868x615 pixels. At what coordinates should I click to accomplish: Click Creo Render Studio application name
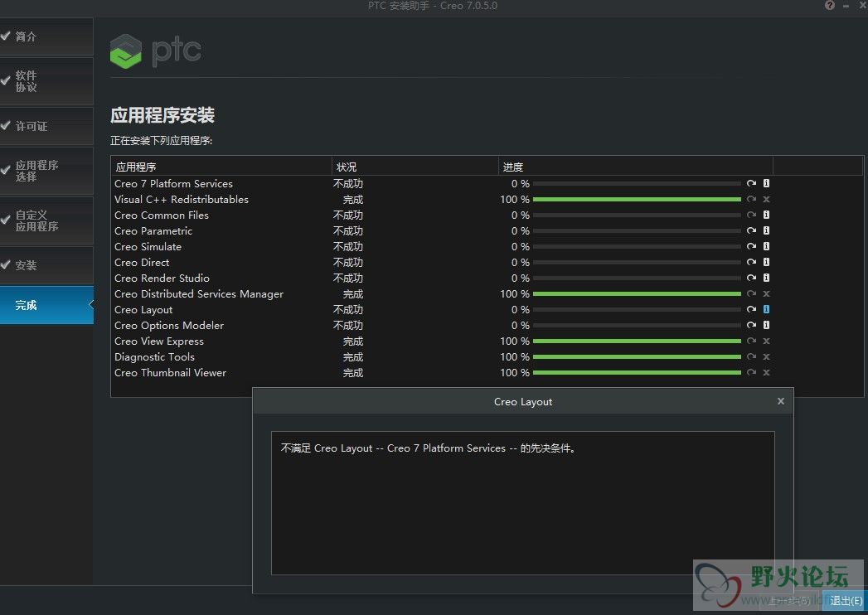pos(162,278)
